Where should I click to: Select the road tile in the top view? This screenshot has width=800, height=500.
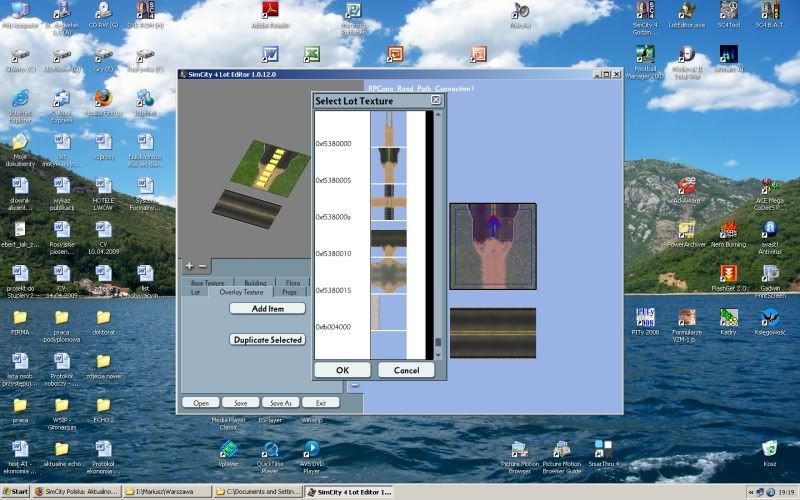click(x=493, y=333)
